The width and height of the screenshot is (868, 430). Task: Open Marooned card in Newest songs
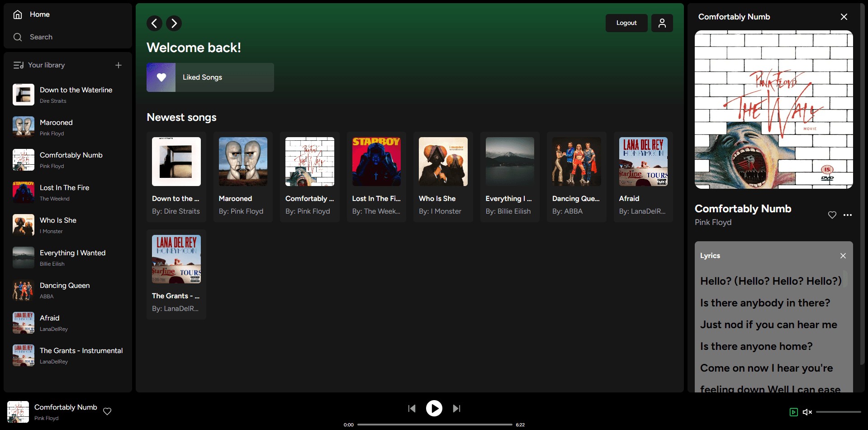click(x=243, y=177)
